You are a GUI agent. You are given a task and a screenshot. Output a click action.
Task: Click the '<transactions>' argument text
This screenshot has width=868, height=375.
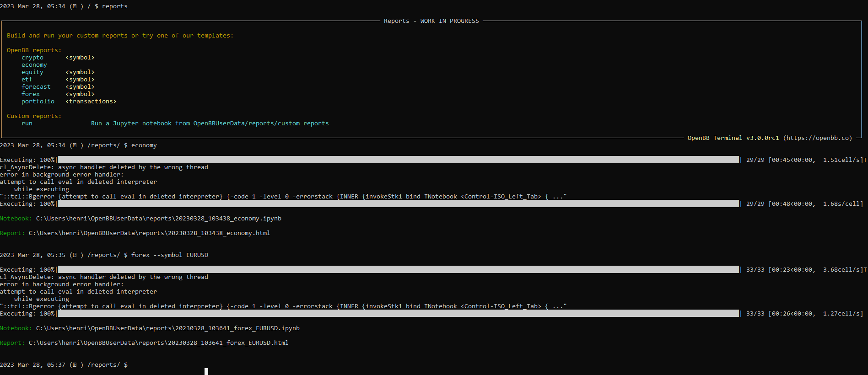(91, 102)
